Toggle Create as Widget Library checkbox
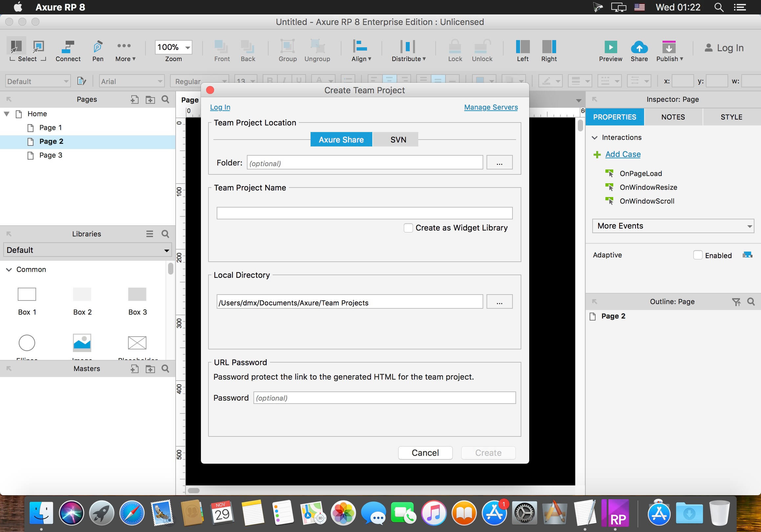The height and width of the screenshot is (532, 761). (408, 227)
